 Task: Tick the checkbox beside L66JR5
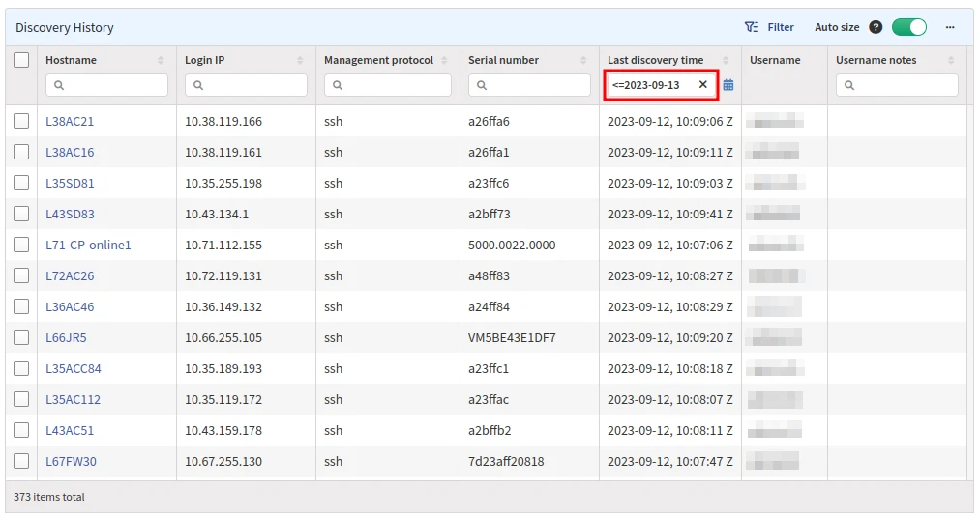pyautogui.click(x=21, y=337)
